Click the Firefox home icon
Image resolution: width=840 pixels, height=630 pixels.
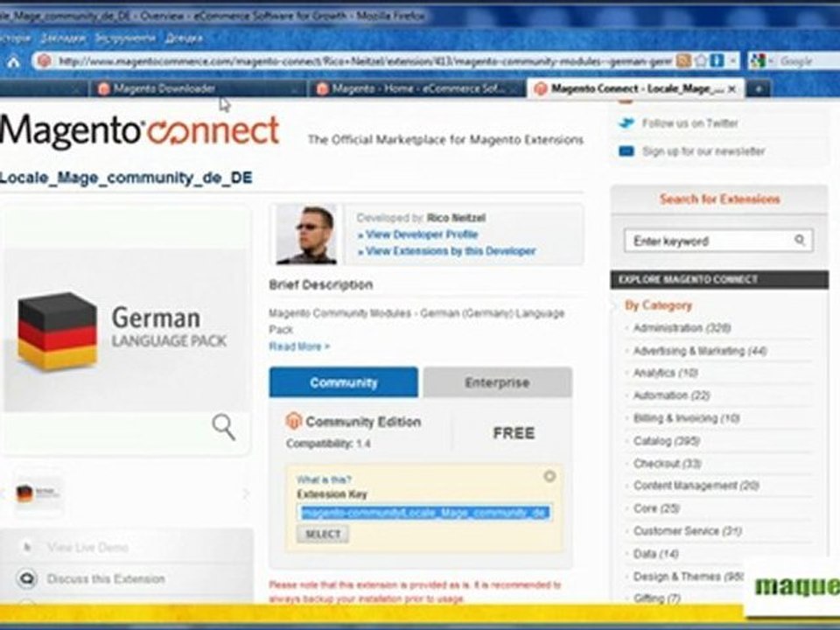click(x=13, y=61)
